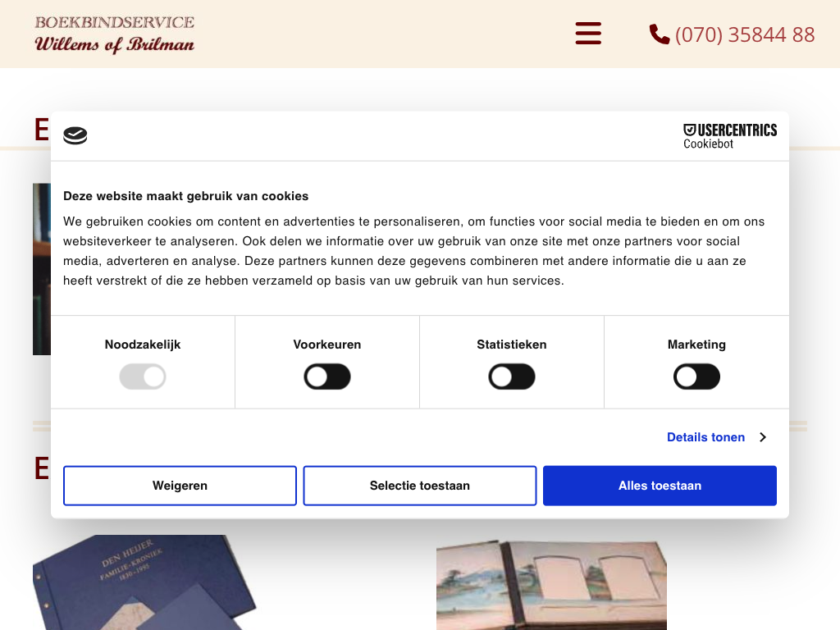Open the antique photo album thumbnail
Screen dimensions: 840x630
click(x=552, y=586)
